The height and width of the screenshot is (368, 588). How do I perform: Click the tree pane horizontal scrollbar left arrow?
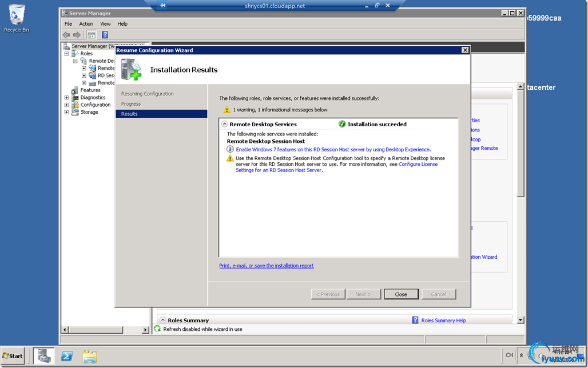(65, 330)
